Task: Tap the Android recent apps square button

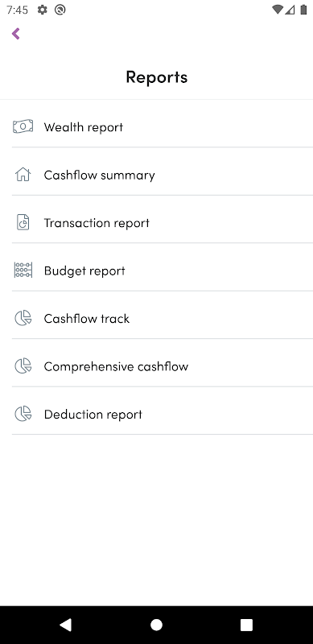Action: pos(246,625)
